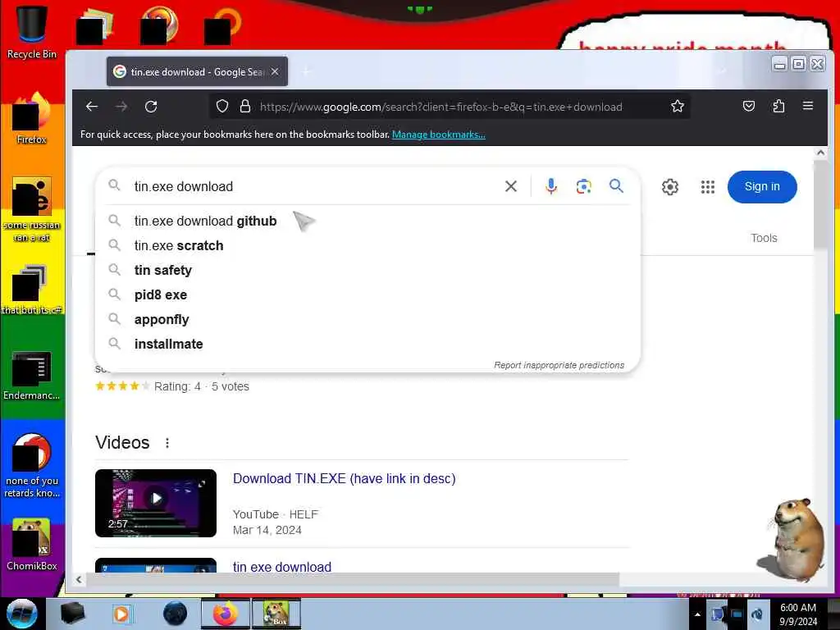Click horizontal scrollbar left arrow
This screenshot has width=840, height=630.
click(x=79, y=579)
